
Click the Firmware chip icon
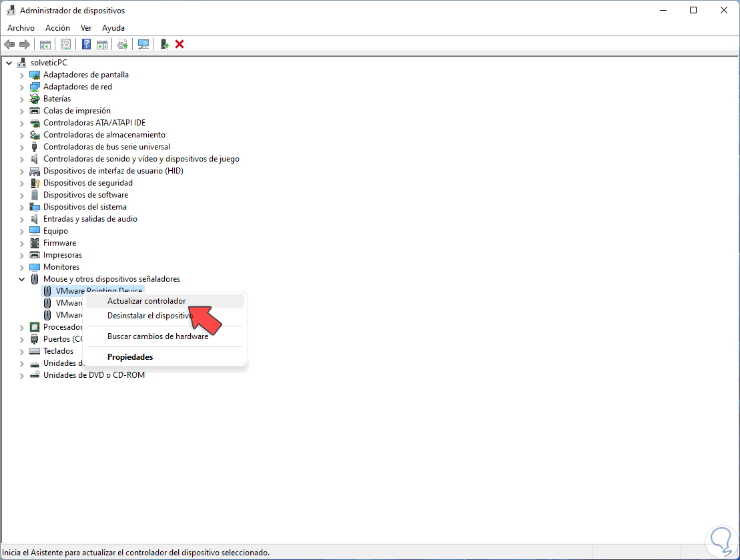[35, 243]
